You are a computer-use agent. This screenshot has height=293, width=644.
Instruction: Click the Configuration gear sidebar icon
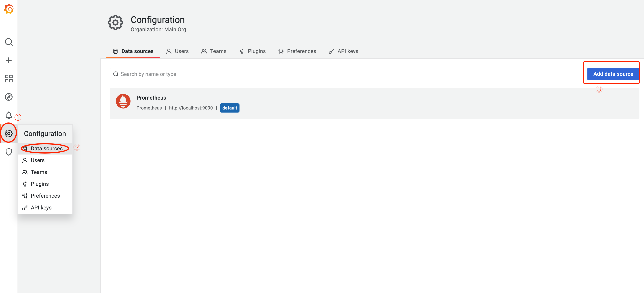tap(9, 133)
